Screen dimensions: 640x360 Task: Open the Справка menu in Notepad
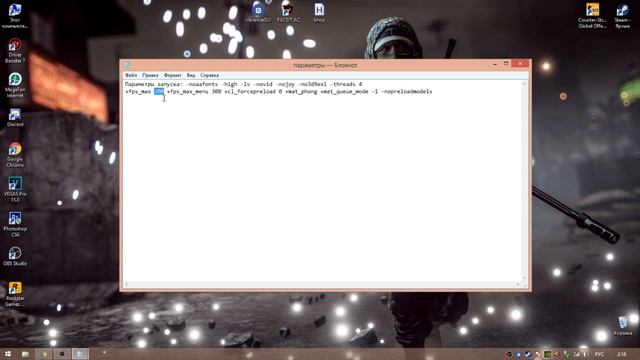click(x=209, y=75)
